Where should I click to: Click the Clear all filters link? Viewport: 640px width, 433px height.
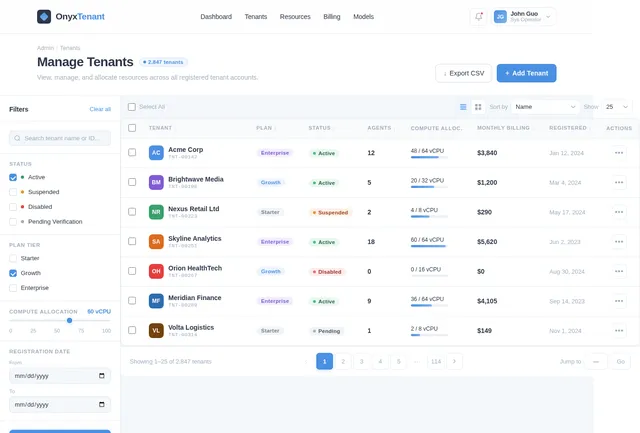click(100, 109)
